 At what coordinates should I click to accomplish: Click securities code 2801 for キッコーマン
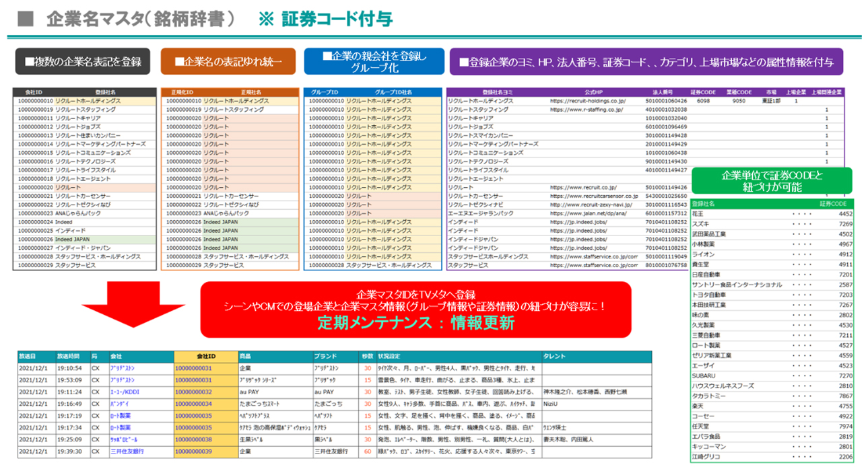pos(845,447)
